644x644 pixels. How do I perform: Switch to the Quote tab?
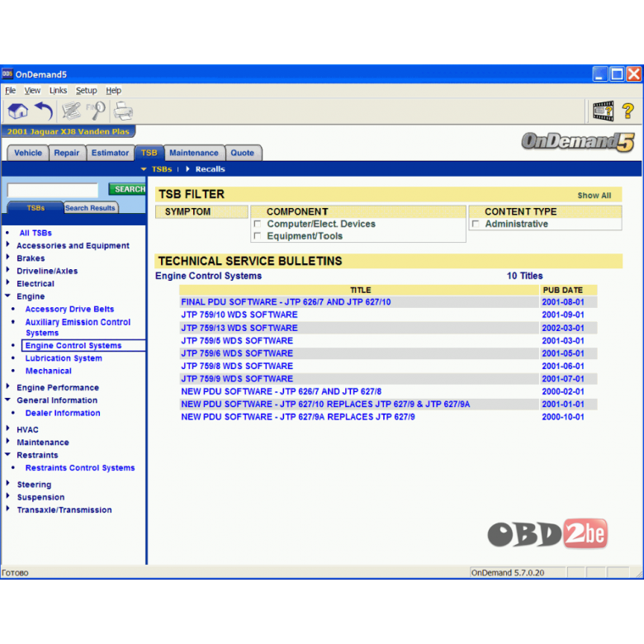click(x=242, y=153)
